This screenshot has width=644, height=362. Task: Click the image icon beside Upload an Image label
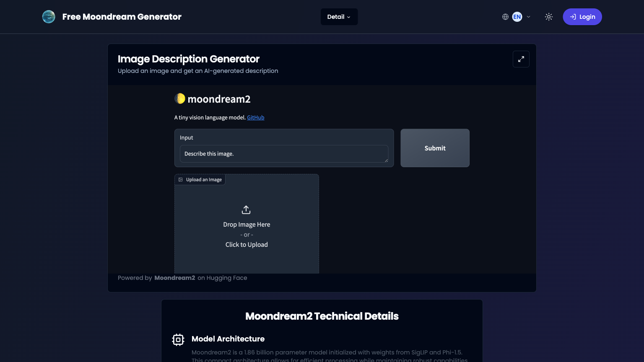[180, 179]
